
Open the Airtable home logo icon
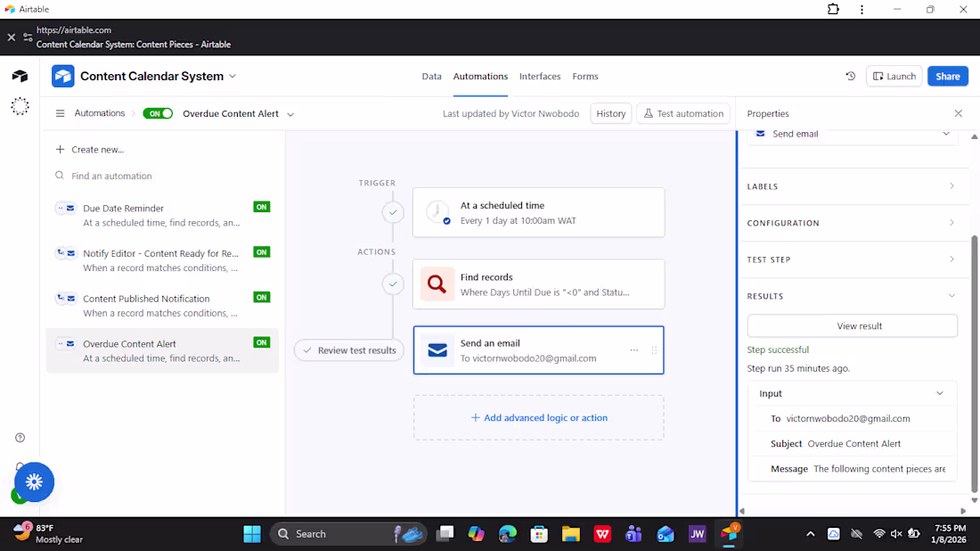[20, 77]
